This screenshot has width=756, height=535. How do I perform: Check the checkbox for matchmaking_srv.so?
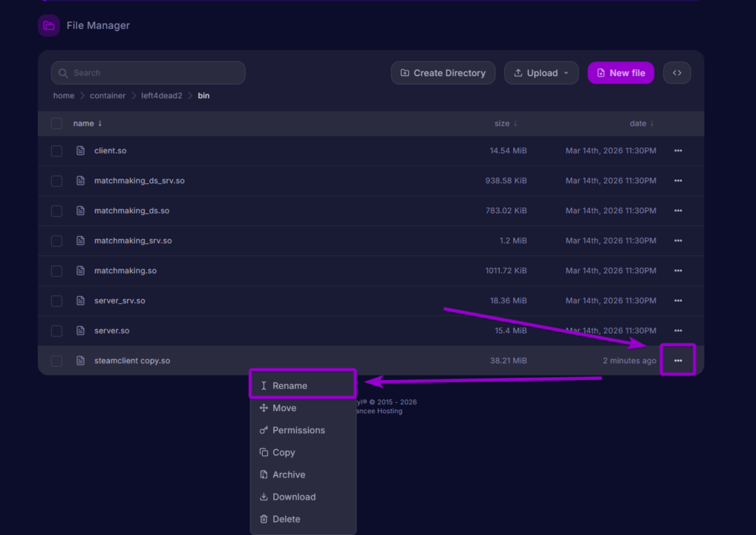(56, 241)
